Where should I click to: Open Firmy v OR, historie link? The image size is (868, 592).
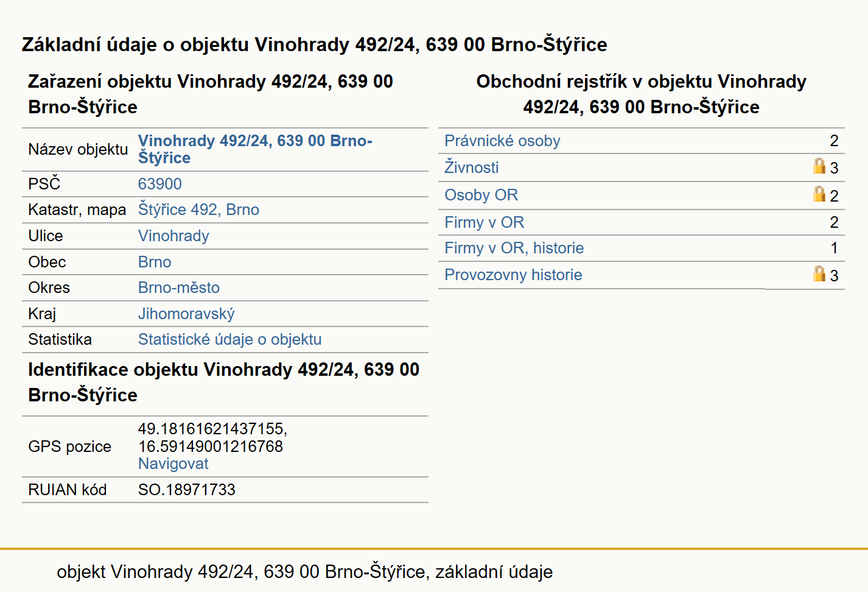[514, 248]
